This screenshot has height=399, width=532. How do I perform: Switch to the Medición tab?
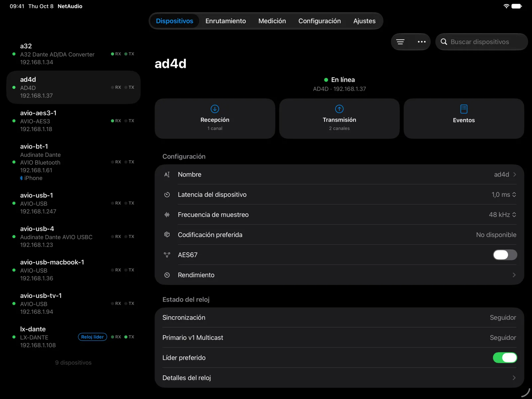click(272, 21)
